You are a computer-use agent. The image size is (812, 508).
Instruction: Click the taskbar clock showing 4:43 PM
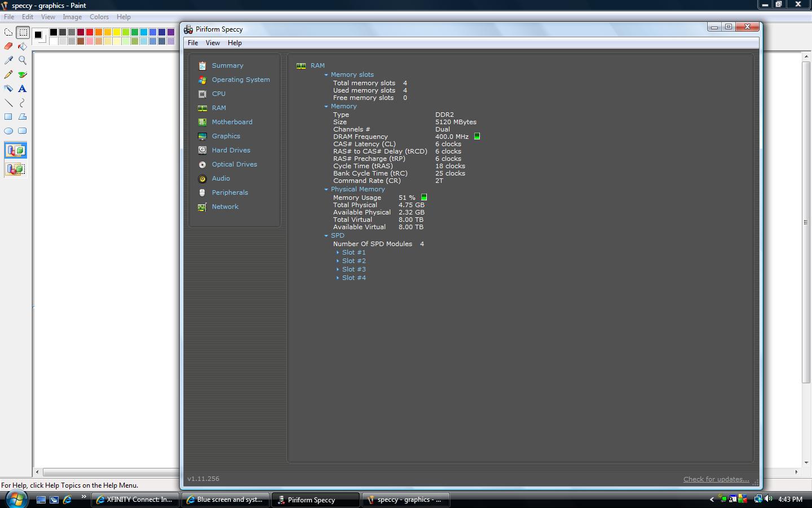(x=790, y=500)
